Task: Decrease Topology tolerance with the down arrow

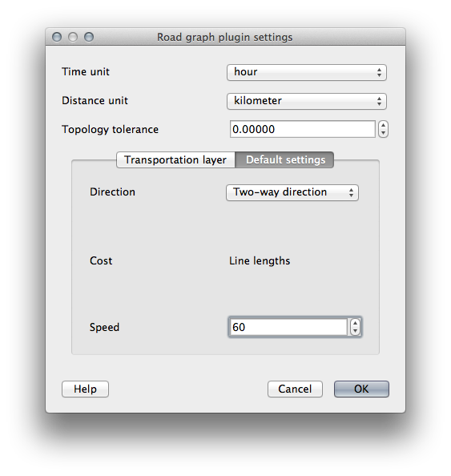Action: pos(384,133)
